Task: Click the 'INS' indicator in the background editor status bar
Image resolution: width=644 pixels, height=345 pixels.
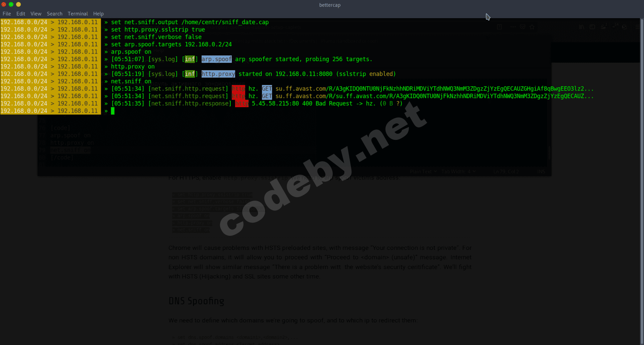Action: 541,172
